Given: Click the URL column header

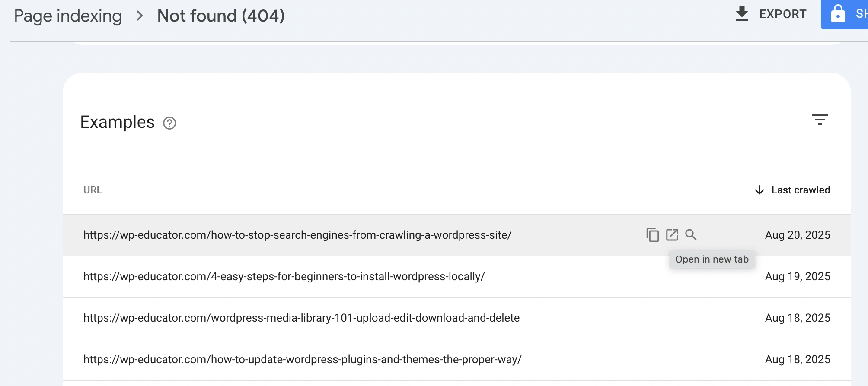Looking at the screenshot, I should tap(93, 190).
